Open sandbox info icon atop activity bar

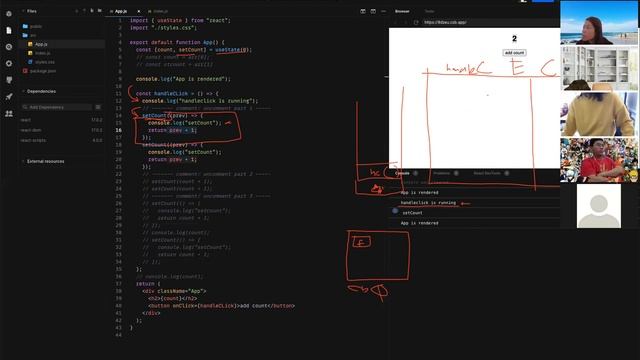click(9, 14)
